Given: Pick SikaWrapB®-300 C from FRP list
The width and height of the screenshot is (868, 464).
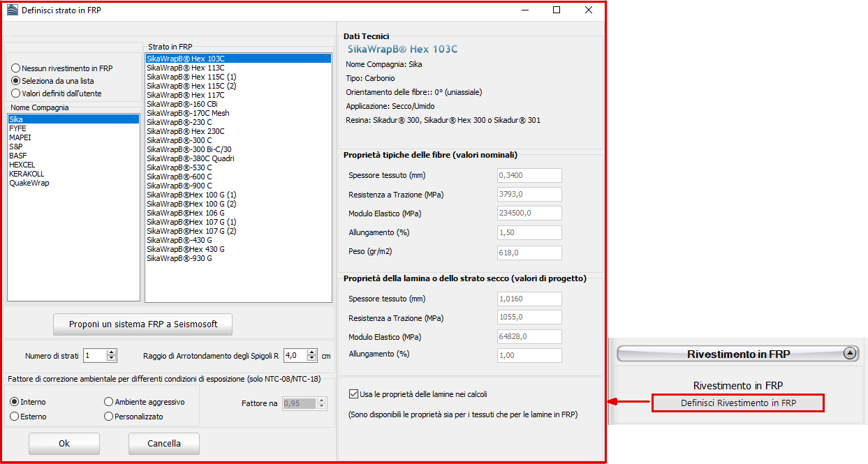Looking at the screenshot, I should tap(179, 140).
